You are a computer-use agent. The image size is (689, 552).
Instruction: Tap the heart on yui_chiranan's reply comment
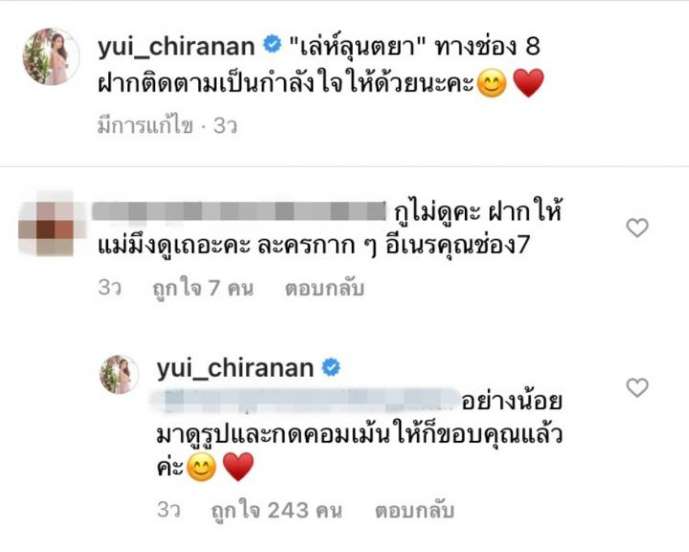point(637,388)
